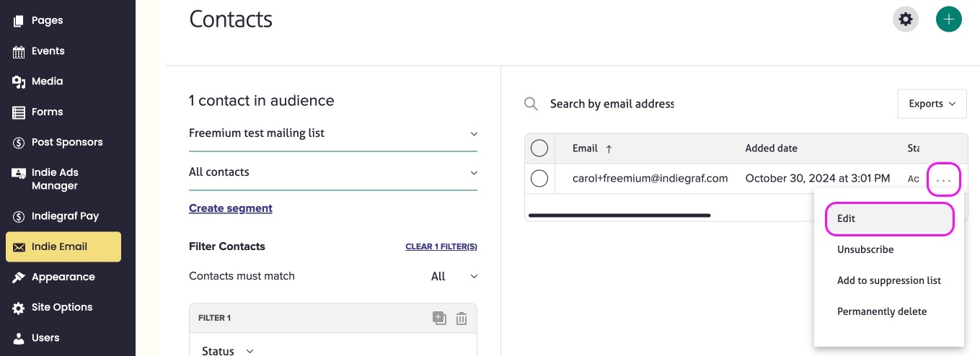Choose Edit from the contact menu

[889, 218]
